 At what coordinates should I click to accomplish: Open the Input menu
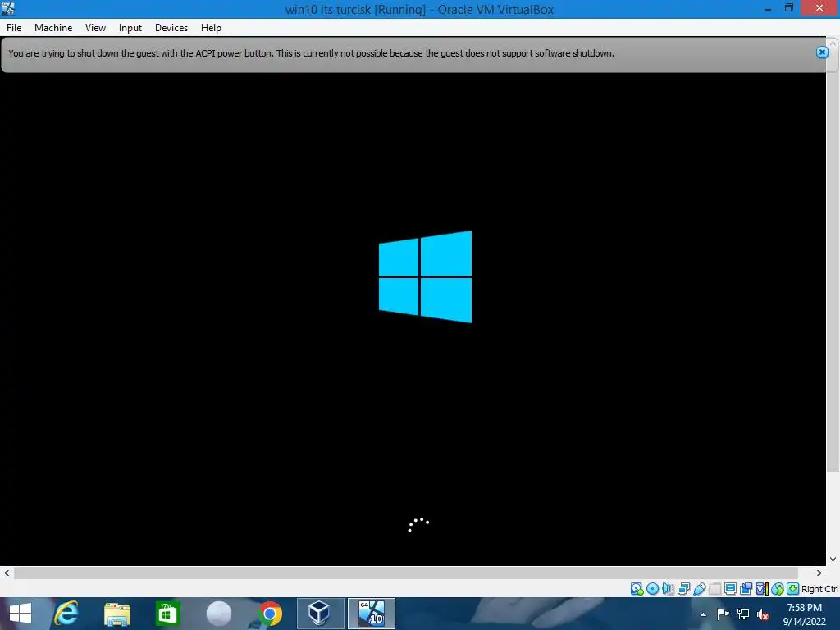130,28
